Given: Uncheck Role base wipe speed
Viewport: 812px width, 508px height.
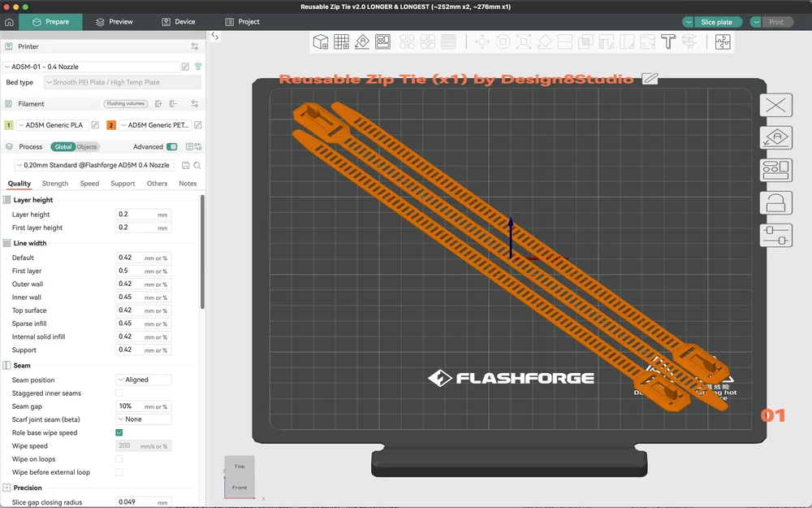Looking at the screenshot, I should pos(119,432).
